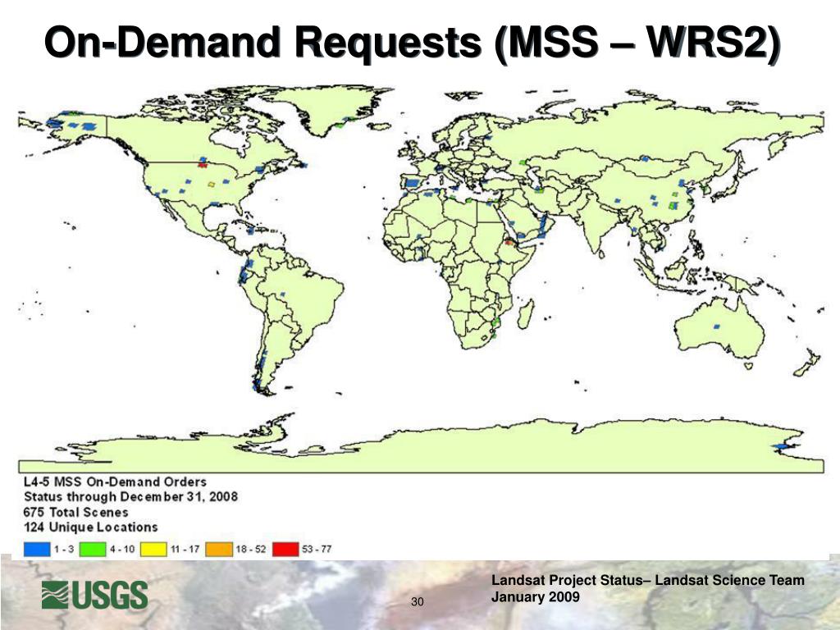Click the legend label 1 - 3
This screenshot has height=630, width=840.
pos(64,549)
